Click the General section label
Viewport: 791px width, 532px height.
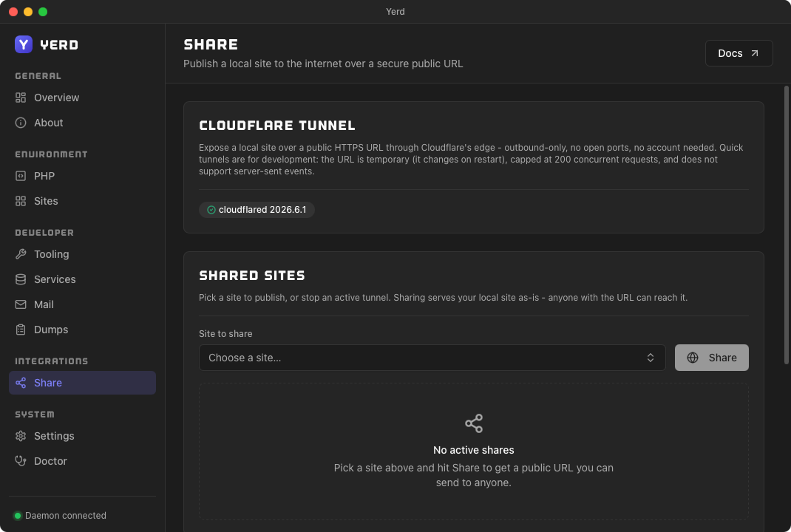(x=38, y=76)
